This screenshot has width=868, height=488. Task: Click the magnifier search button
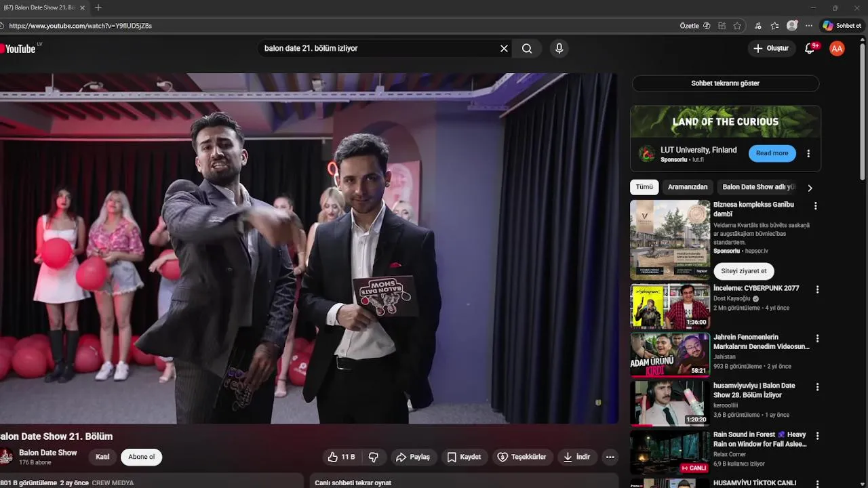pyautogui.click(x=527, y=48)
